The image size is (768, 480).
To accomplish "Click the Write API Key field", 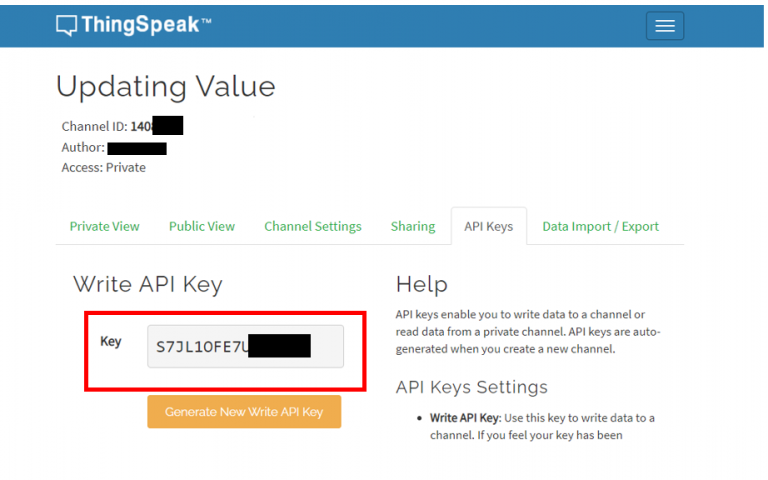I will tap(245, 346).
